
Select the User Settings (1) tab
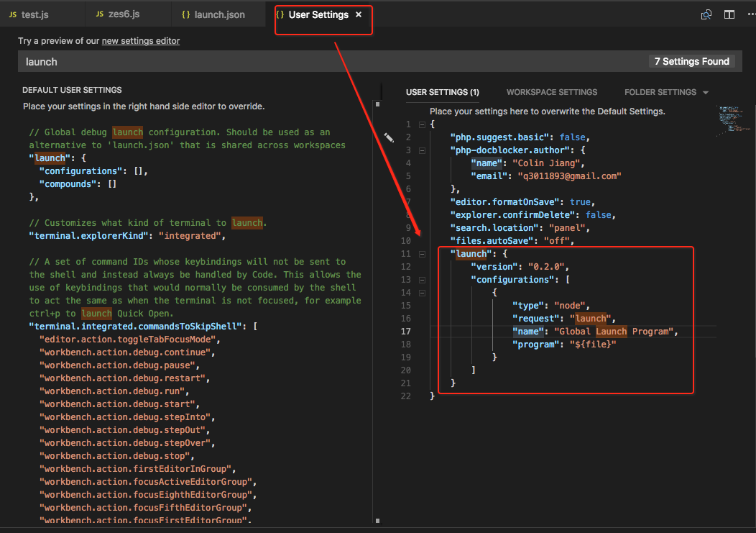(442, 92)
